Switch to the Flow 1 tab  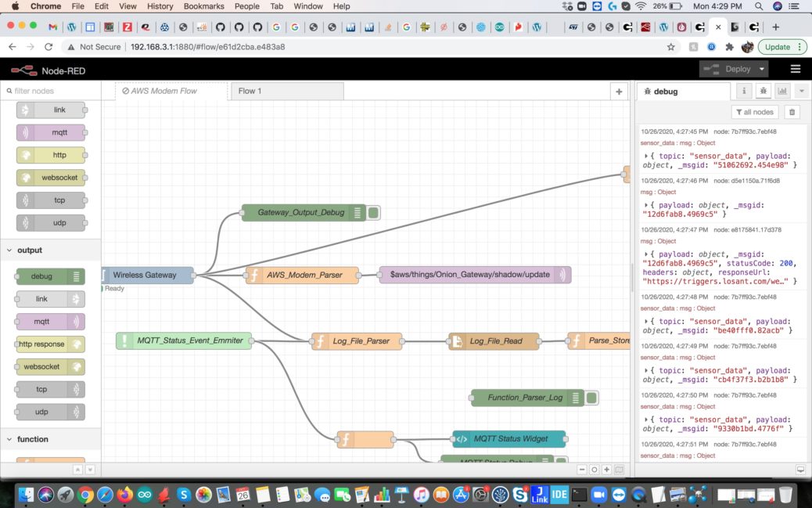(x=286, y=92)
